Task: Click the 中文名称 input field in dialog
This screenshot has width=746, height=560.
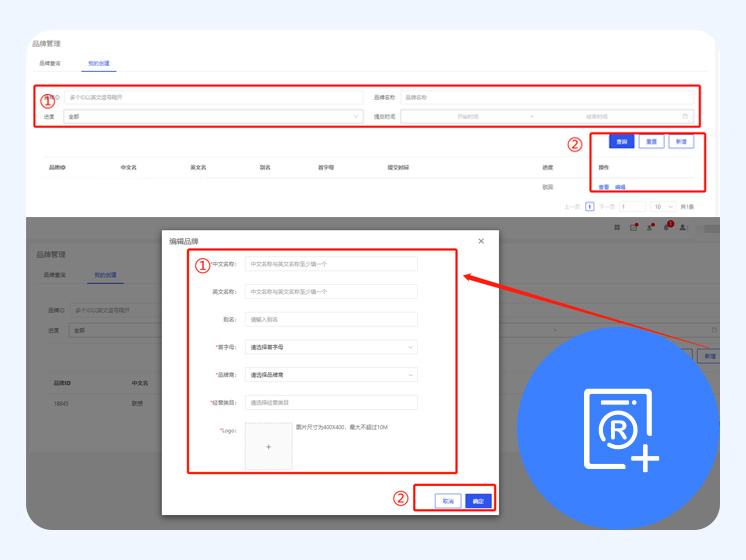Action: [331, 264]
